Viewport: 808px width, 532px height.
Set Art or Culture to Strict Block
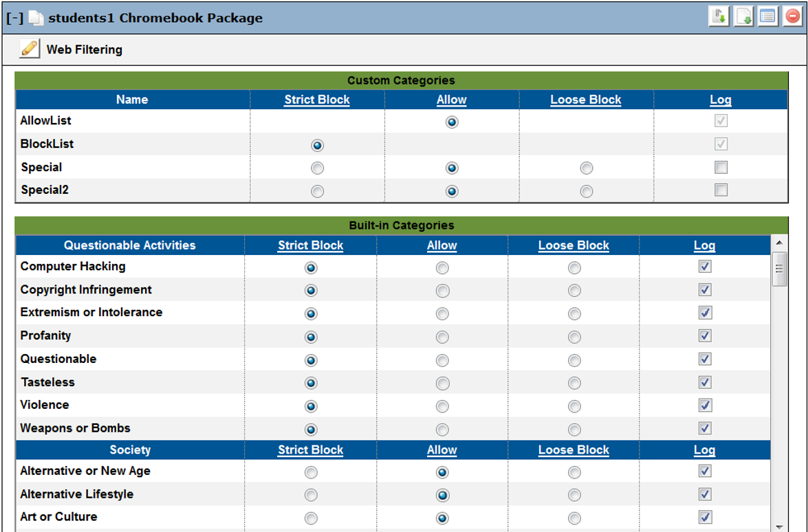point(309,518)
